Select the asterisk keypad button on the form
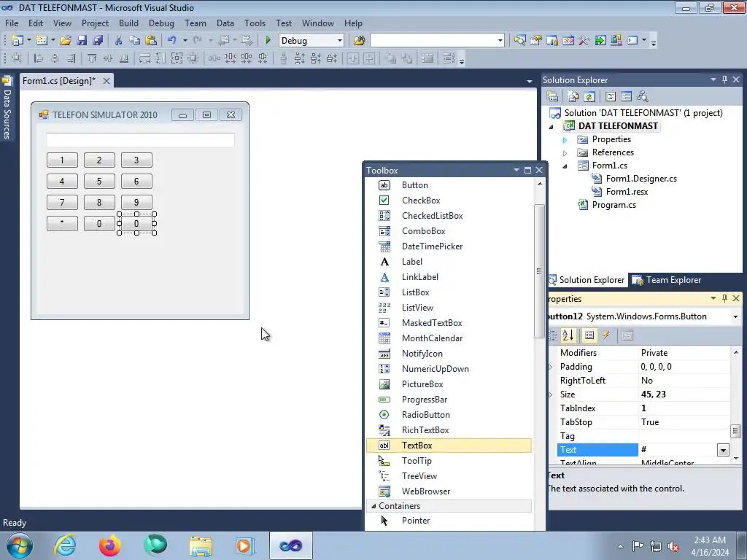This screenshot has width=747, height=560. (x=62, y=223)
